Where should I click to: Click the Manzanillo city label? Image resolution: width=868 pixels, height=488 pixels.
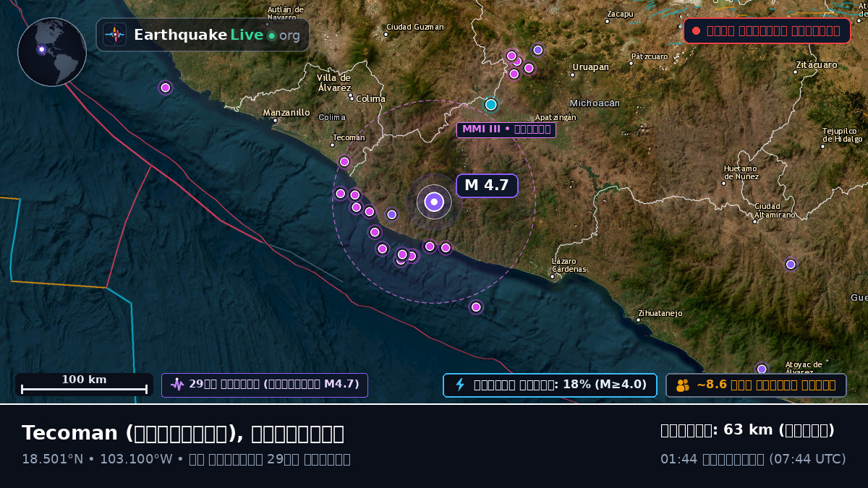click(x=286, y=113)
